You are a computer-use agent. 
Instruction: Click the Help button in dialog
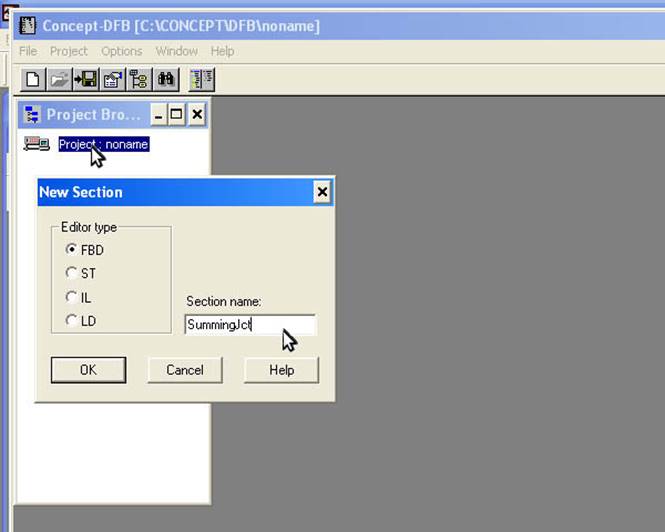pos(282,370)
